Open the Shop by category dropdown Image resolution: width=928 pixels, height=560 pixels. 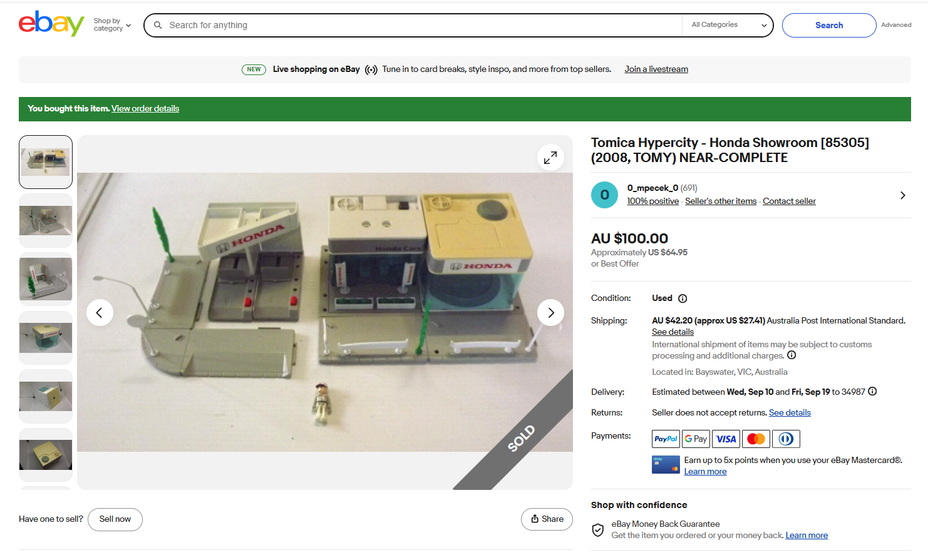coord(112,25)
